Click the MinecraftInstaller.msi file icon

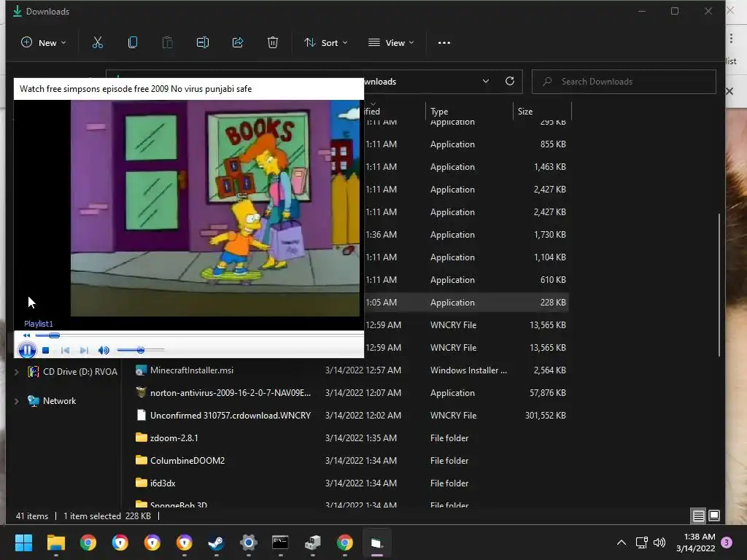141,370
